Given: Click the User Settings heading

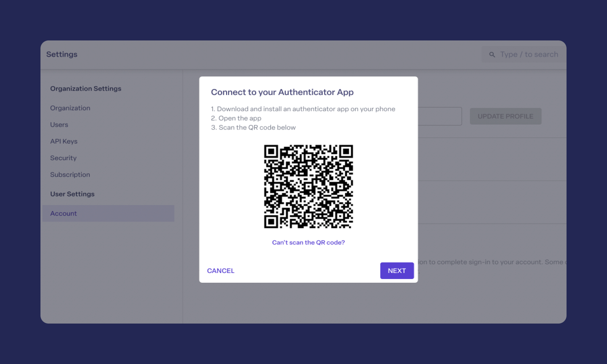Looking at the screenshot, I should (72, 194).
